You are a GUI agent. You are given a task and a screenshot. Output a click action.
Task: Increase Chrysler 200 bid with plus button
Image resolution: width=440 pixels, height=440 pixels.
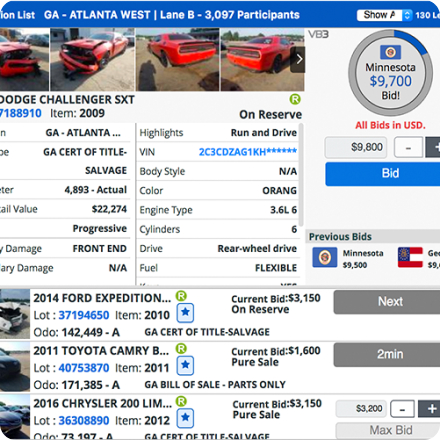(430, 409)
